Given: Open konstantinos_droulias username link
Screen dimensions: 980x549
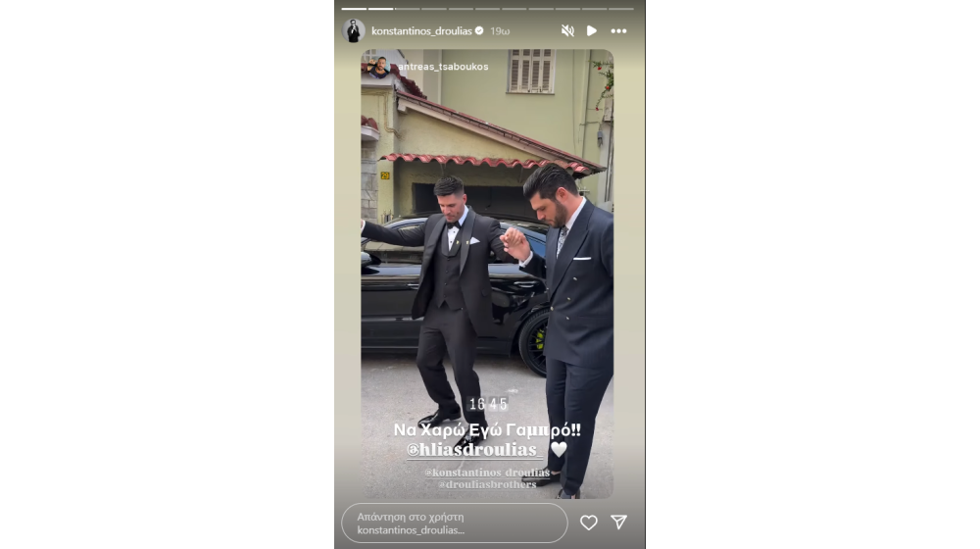Looking at the screenshot, I should point(421,30).
